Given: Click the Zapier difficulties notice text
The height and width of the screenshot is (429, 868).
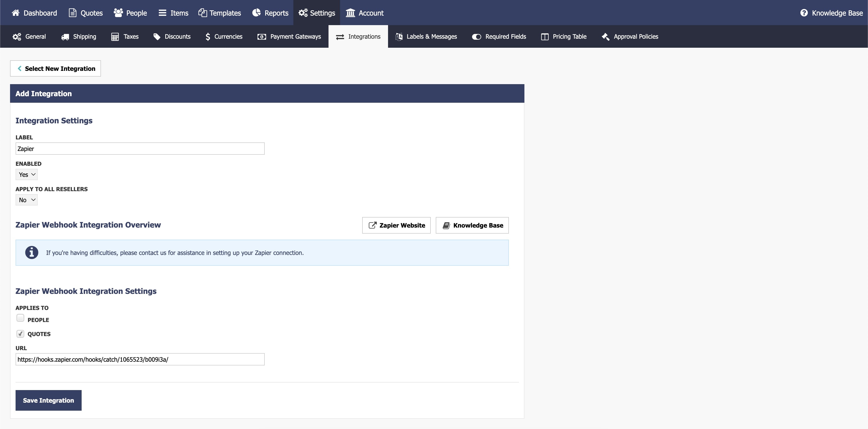Looking at the screenshot, I should click(175, 253).
